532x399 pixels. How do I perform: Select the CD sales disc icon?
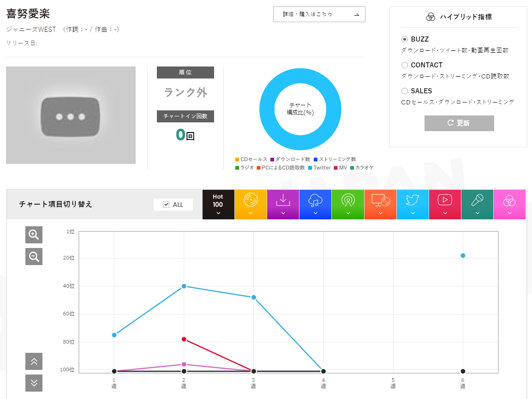click(251, 200)
